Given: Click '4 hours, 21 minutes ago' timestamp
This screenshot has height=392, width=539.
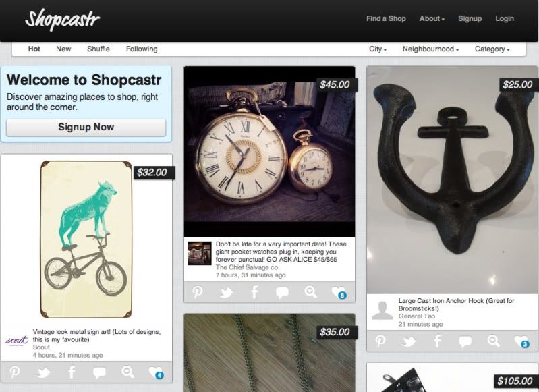Looking at the screenshot, I should pyautogui.click(x=67, y=355).
